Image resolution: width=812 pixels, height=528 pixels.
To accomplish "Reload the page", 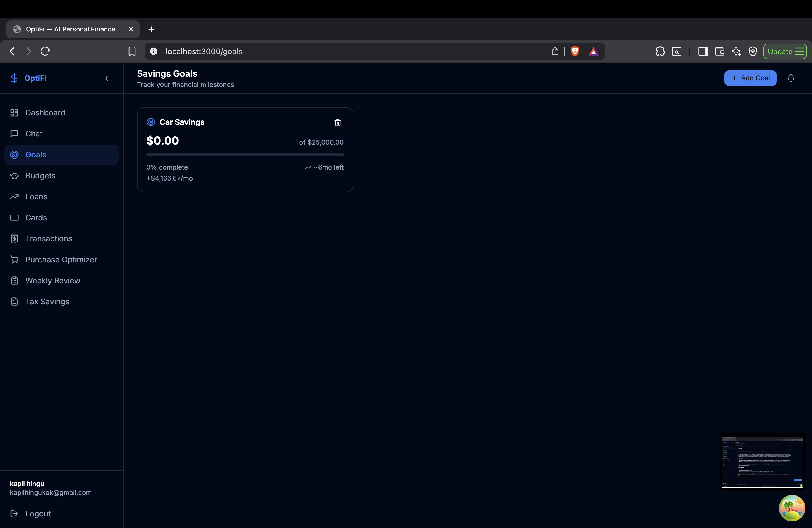I will (45, 51).
